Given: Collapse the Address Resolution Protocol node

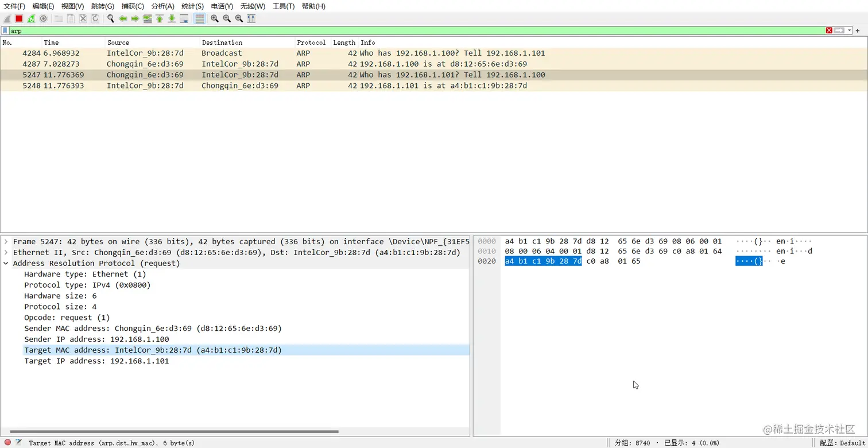Looking at the screenshot, I should click(x=6, y=264).
